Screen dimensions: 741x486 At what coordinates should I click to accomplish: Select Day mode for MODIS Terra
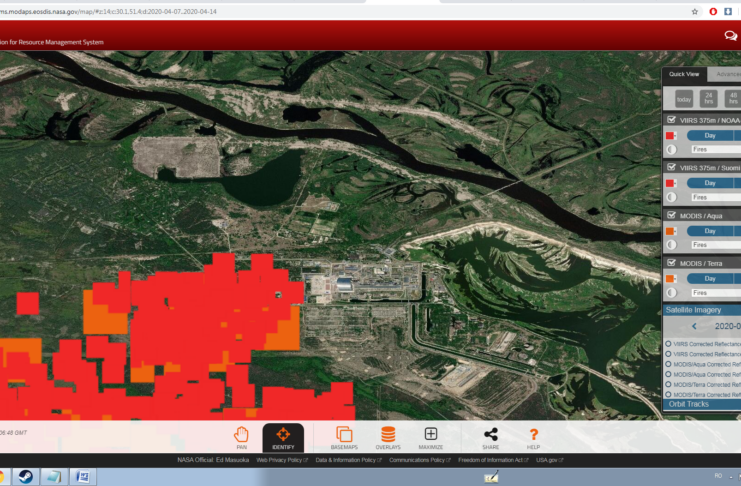tap(710, 279)
